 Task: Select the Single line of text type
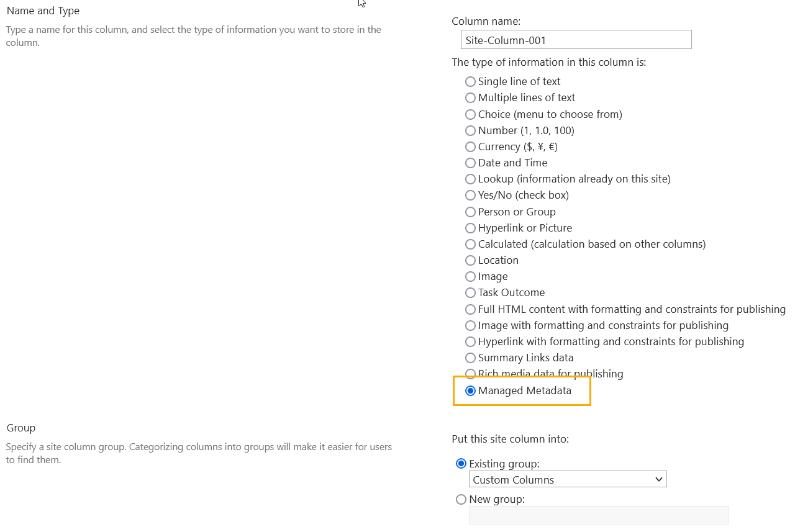(470, 81)
